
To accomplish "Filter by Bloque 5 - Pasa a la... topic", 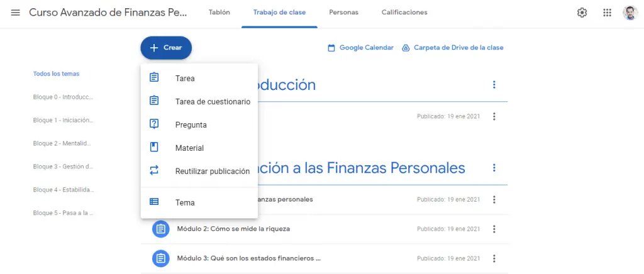I will (x=64, y=213).
